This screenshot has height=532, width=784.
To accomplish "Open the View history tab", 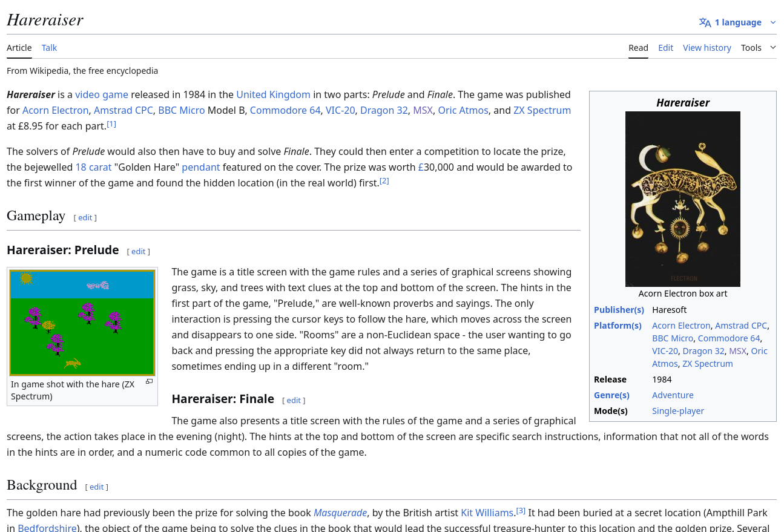I will tap(707, 48).
